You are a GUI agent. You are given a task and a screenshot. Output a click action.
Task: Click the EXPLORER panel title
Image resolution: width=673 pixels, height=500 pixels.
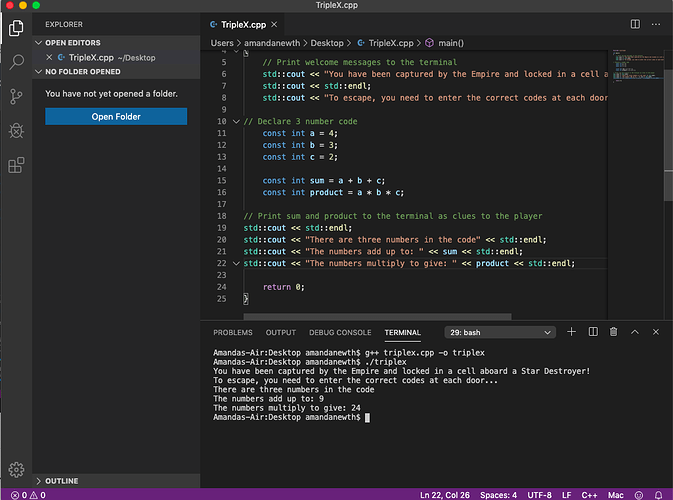click(x=64, y=24)
